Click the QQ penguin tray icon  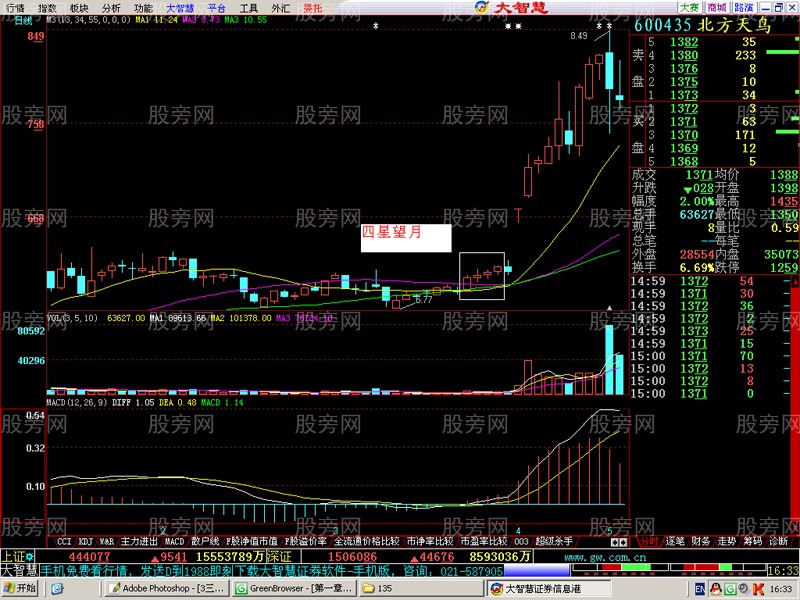click(715, 589)
